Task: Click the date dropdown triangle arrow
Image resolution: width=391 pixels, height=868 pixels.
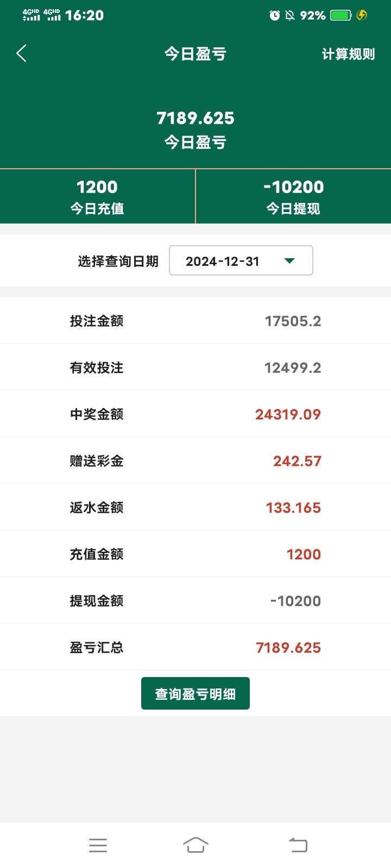Action: tap(289, 261)
